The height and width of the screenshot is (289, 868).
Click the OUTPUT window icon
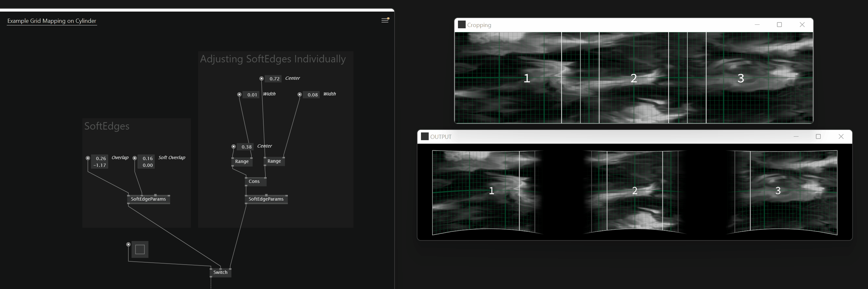click(x=425, y=136)
